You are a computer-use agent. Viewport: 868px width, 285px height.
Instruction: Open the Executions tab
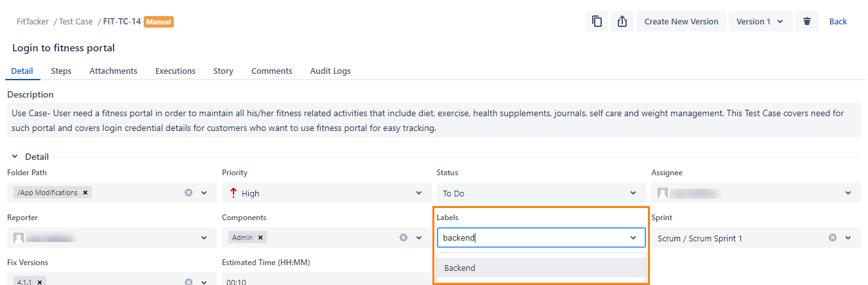tap(175, 71)
